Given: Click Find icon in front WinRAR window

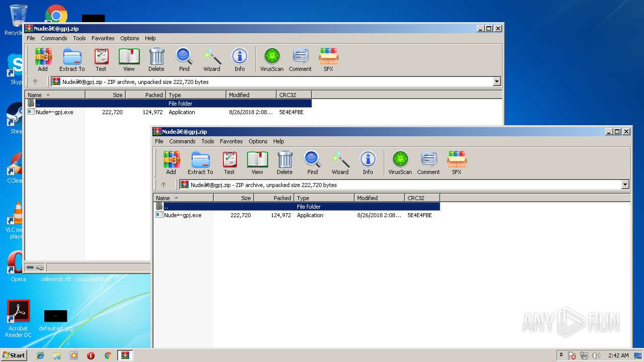Looking at the screenshot, I should coord(312,162).
